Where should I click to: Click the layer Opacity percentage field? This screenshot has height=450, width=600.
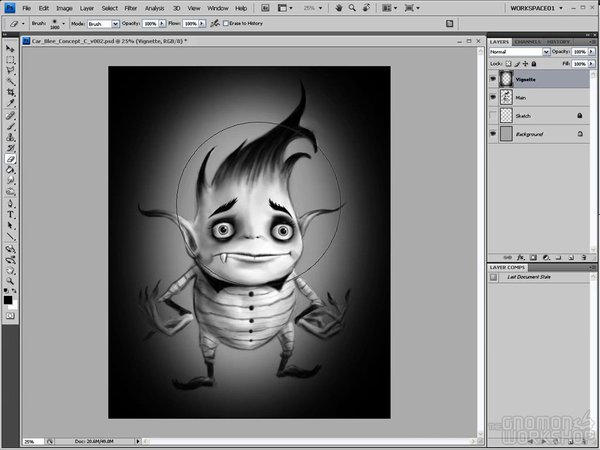(x=580, y=50)
